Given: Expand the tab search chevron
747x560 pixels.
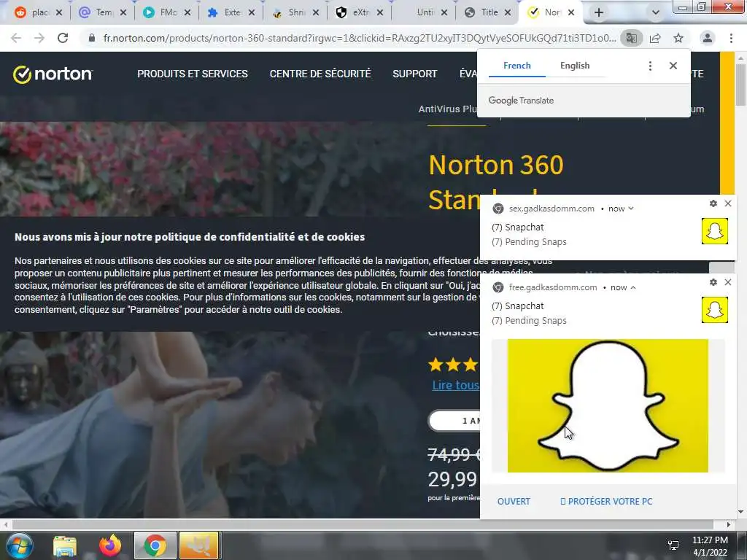Looking at the screenshot, I should tap(656, 12).
